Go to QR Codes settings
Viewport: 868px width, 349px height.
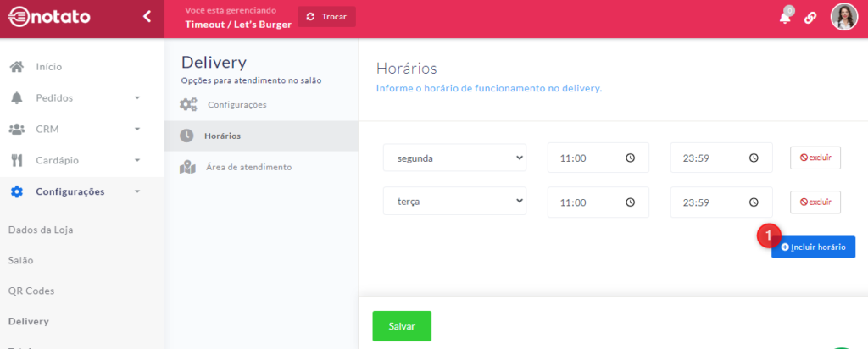coord(31,291)
